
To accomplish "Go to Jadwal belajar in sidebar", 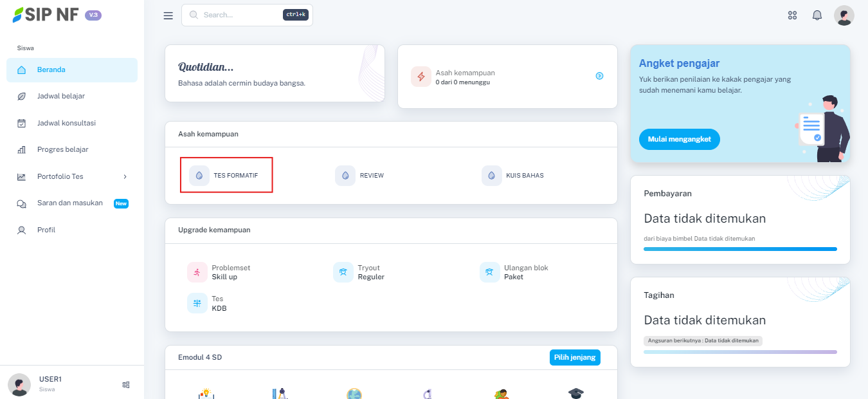I will click(60, 96).
